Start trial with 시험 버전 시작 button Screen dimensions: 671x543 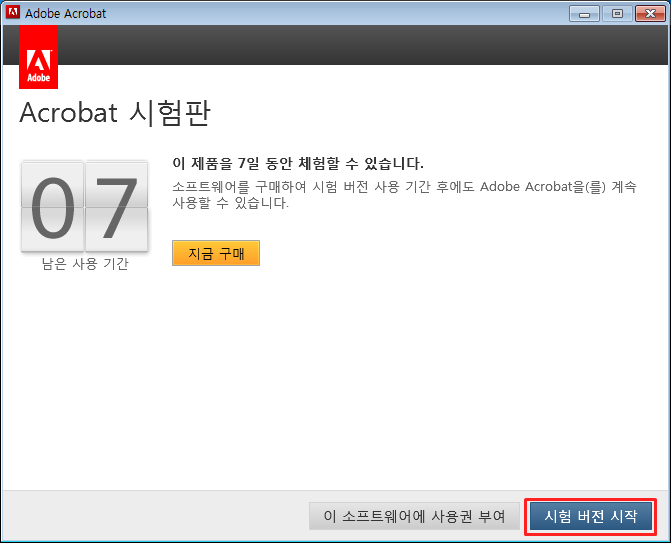point(591,516)
